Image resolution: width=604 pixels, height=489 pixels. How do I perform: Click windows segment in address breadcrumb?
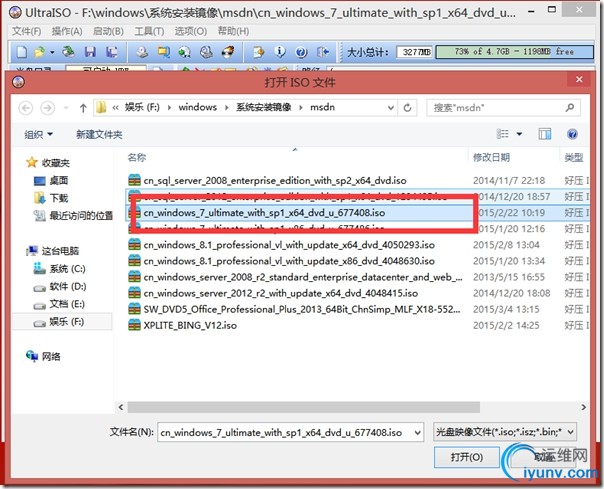click(x=198, y=107)
